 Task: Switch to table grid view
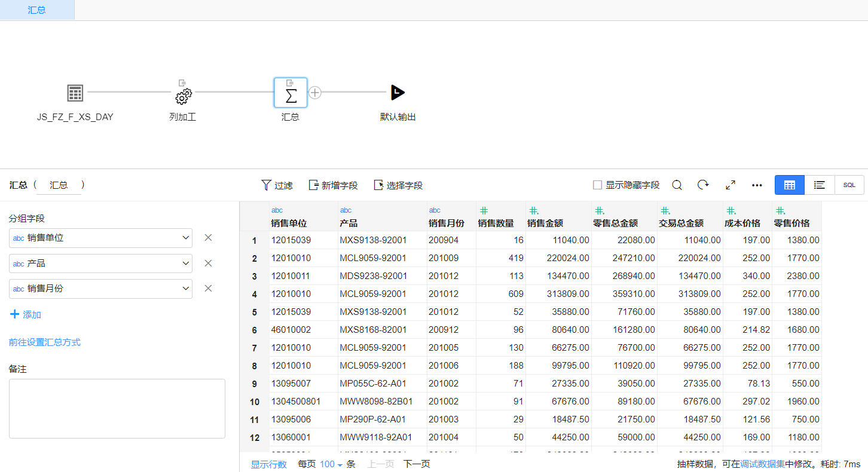pos(789,185)
